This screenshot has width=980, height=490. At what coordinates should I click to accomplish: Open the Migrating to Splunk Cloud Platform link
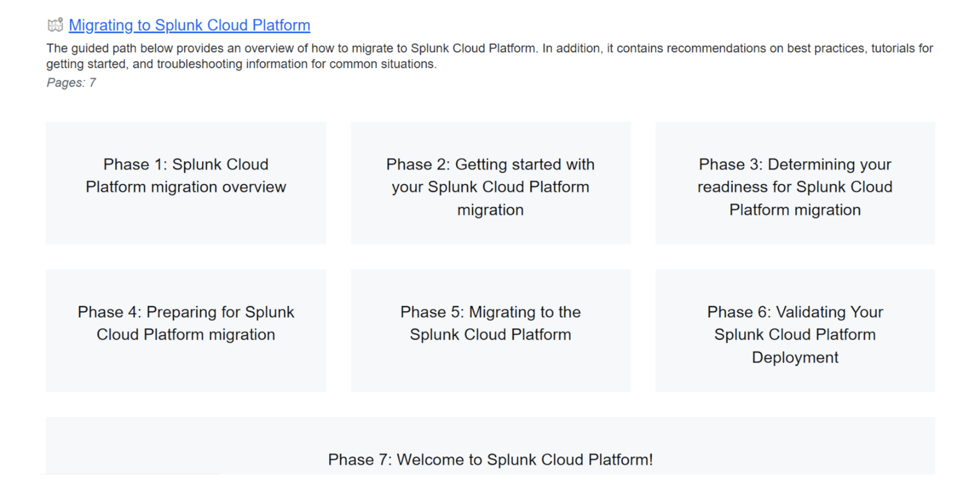tap(189, 25)
